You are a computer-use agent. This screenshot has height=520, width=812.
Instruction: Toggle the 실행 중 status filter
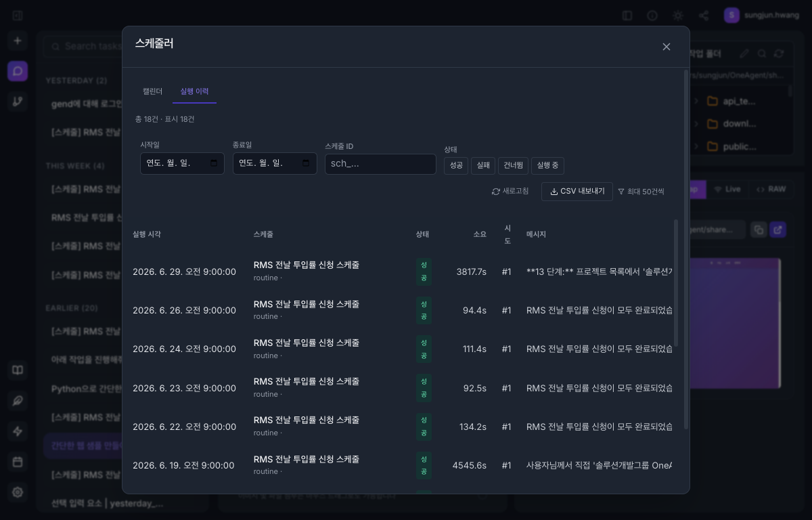tap(547, 165)
